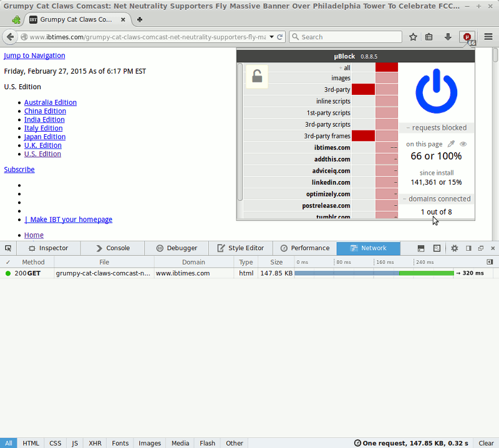Filter network requests by Flash
The image size is (499, 448).
tap(208, 443)
